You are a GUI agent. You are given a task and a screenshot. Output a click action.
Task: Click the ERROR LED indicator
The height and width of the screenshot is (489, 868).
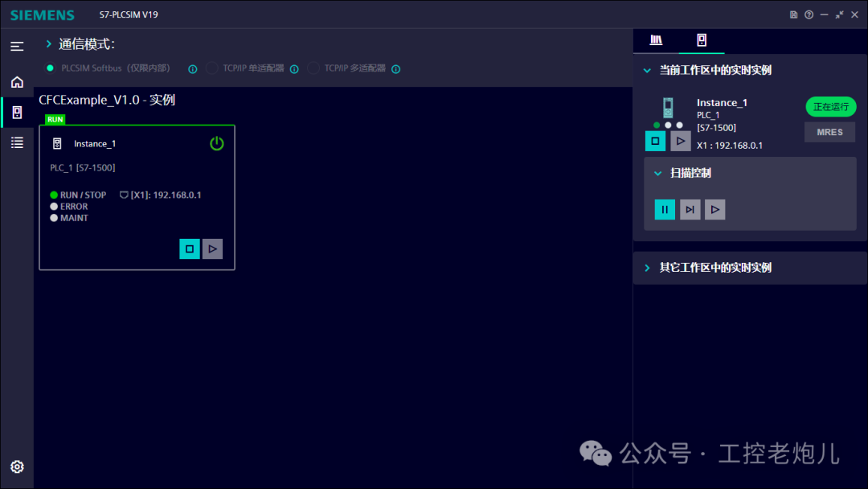54,207
